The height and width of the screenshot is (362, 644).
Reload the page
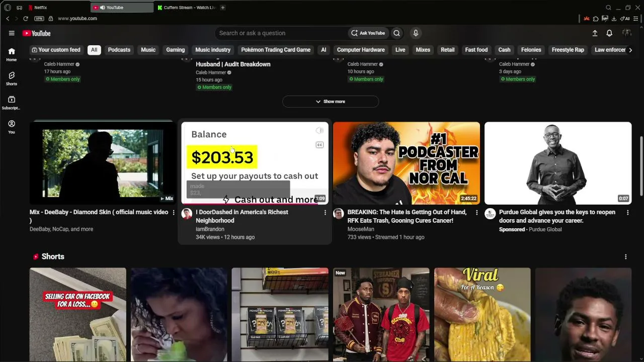coord(25,19)
